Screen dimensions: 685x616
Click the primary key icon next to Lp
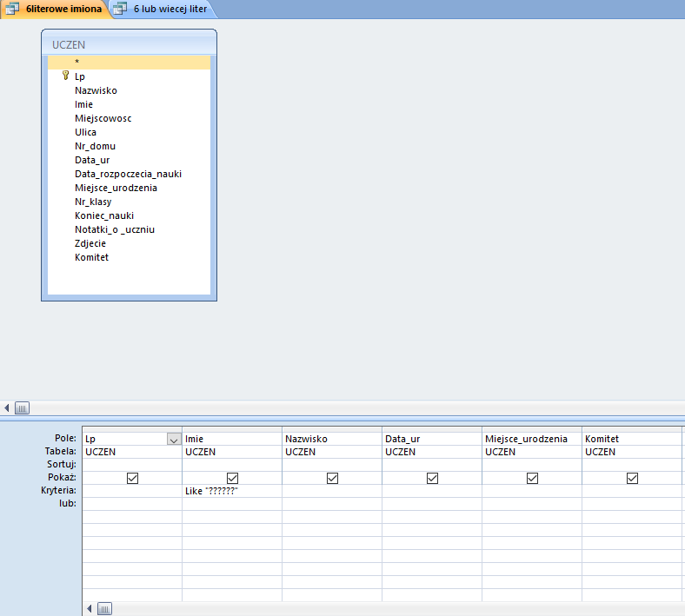tap(65, 76)
